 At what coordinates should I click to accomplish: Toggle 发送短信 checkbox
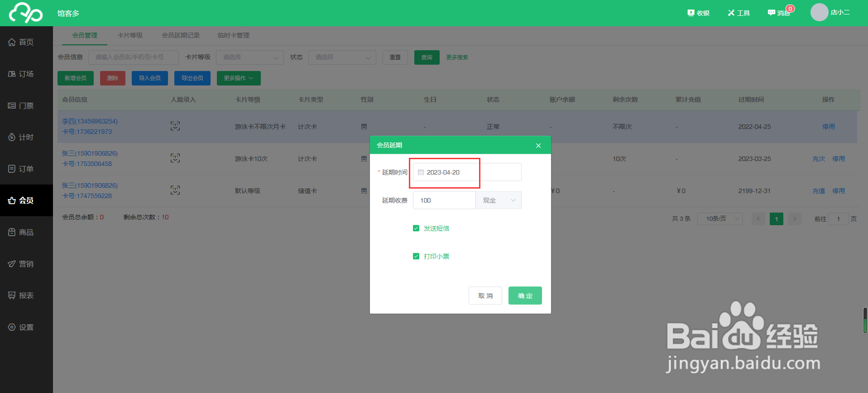point(416,228)
